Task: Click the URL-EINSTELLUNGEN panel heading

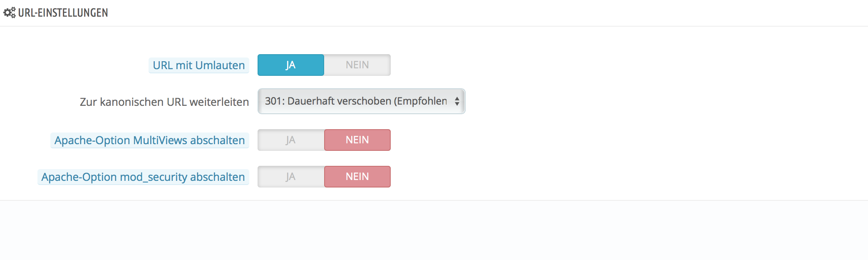Action: tap(63, 13)
